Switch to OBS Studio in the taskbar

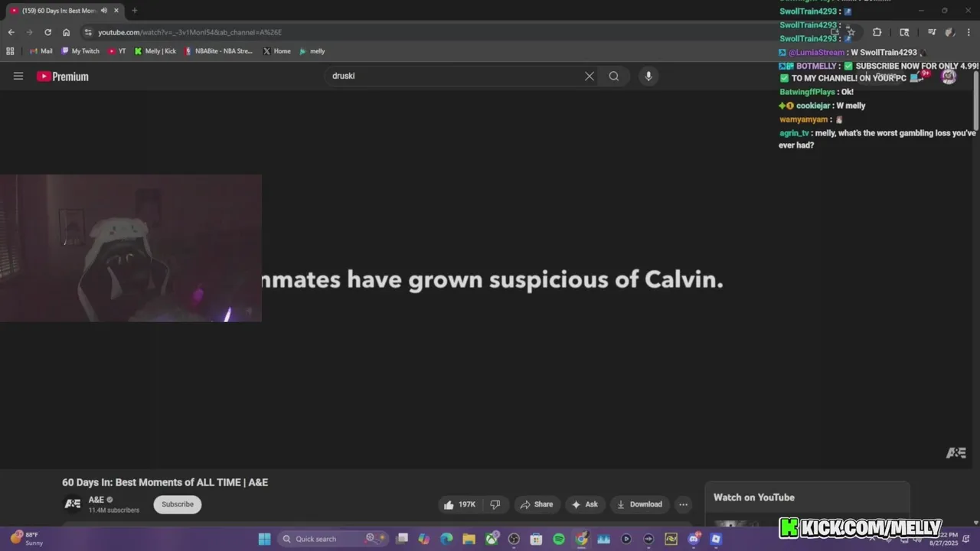tap(514, 539)
